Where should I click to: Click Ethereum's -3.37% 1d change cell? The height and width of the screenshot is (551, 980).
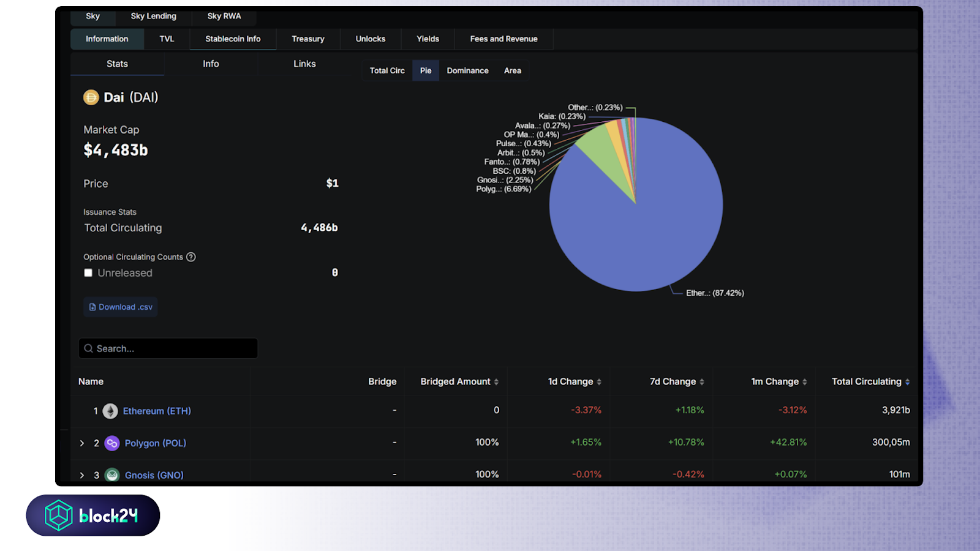click(586, 410)
